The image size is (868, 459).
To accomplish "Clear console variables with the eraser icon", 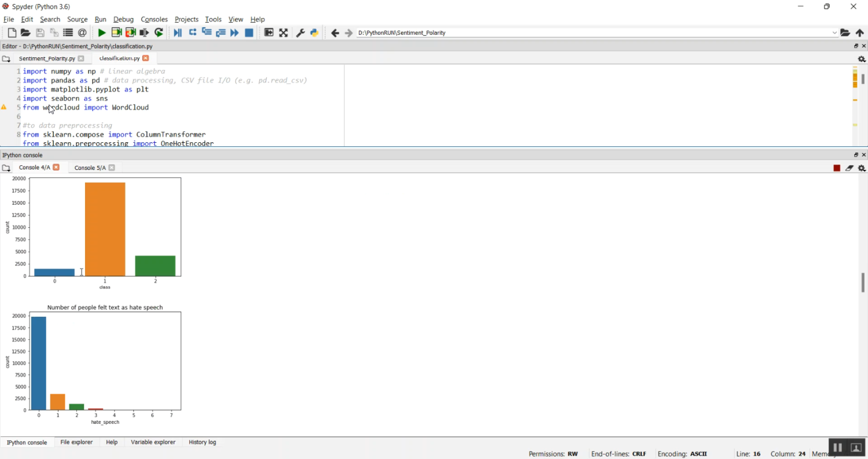I will coord(849,168).
